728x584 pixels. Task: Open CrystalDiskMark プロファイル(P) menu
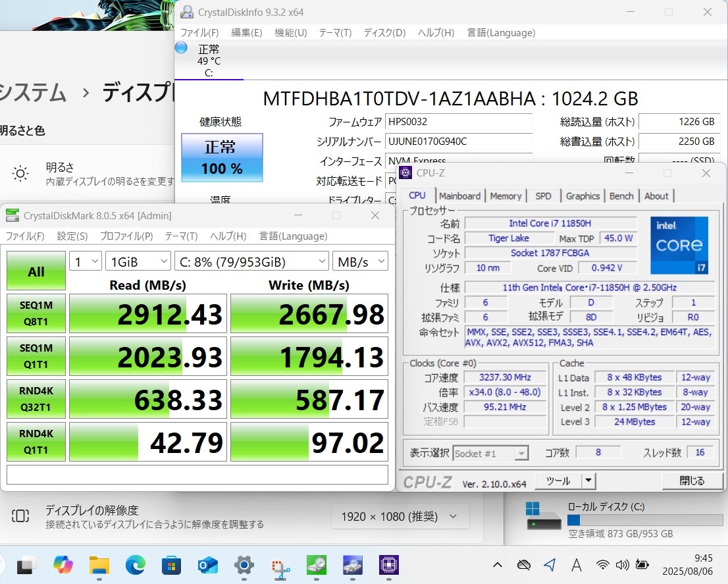pyautogui.click(x=126, y=236)
